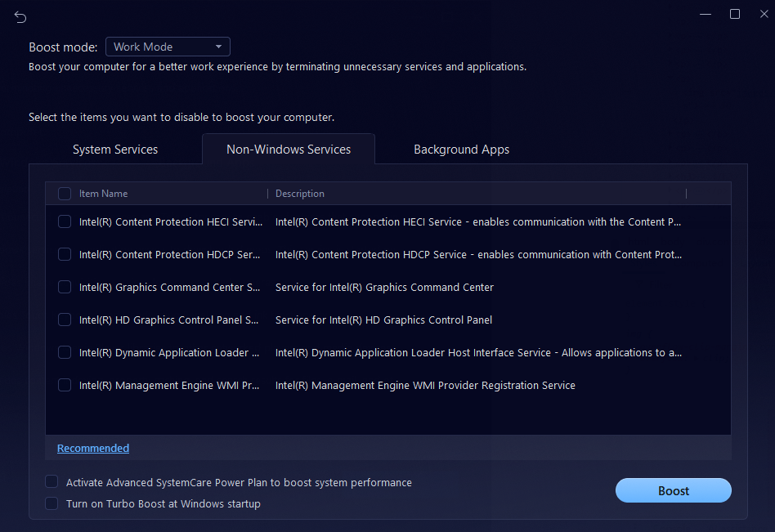Check Intel Content Protection HDCP Service
775x532 pixels.
click(x=65, y=254)
